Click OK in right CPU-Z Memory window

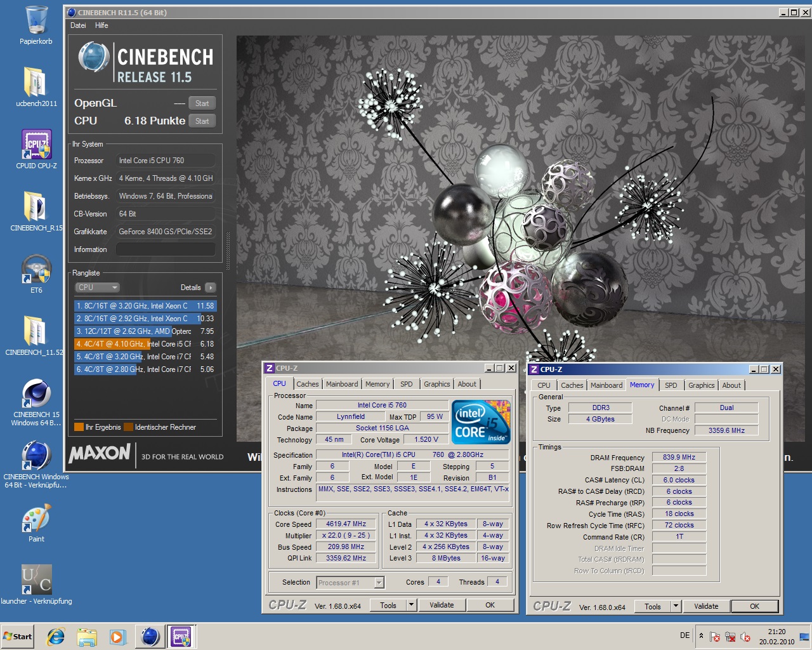[754, 607]
